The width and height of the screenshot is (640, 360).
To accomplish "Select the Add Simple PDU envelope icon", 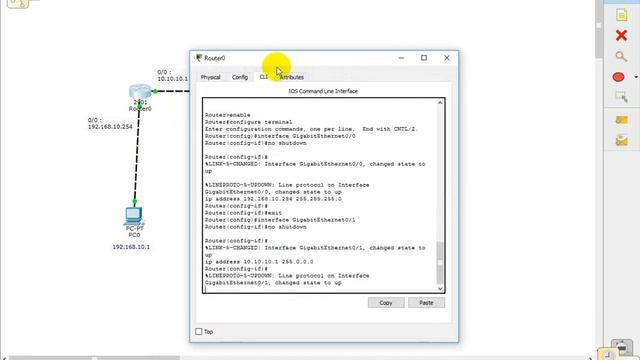I will [x=621, y=120].
